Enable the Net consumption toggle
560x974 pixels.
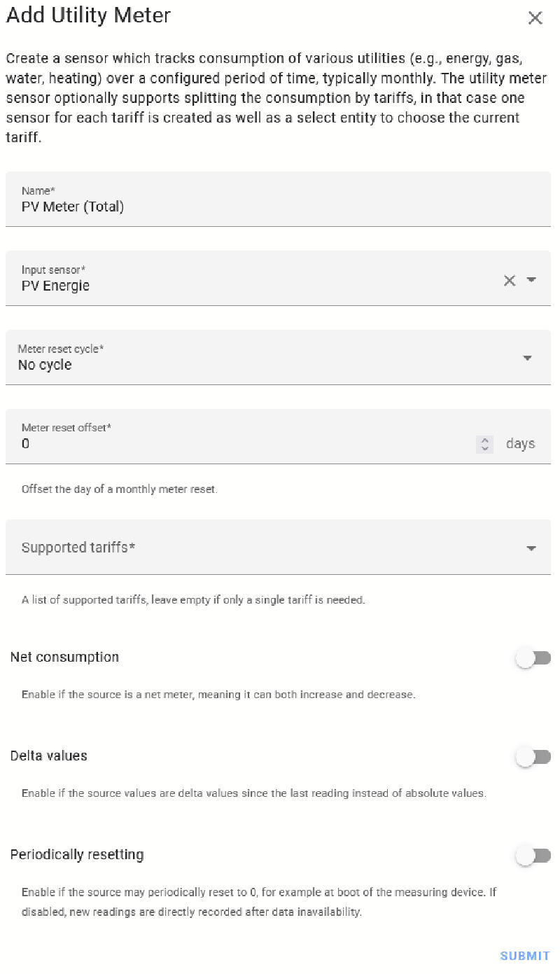point(533,658)
